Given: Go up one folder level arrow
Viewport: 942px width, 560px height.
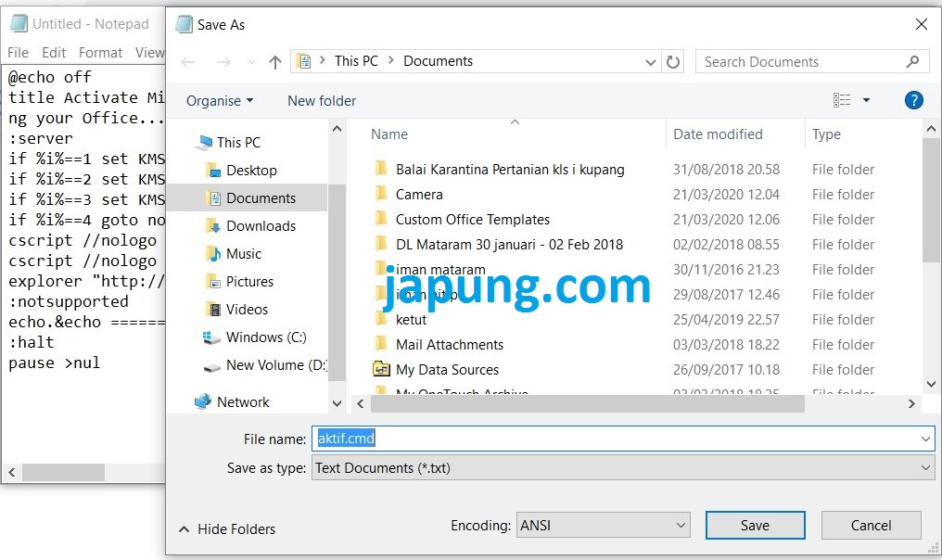Looking at the screenshot, I should click(x=275, y=62).
